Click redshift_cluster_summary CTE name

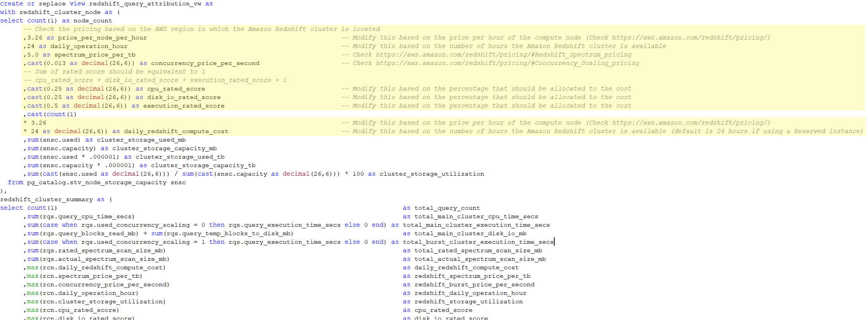pos(46,199)
